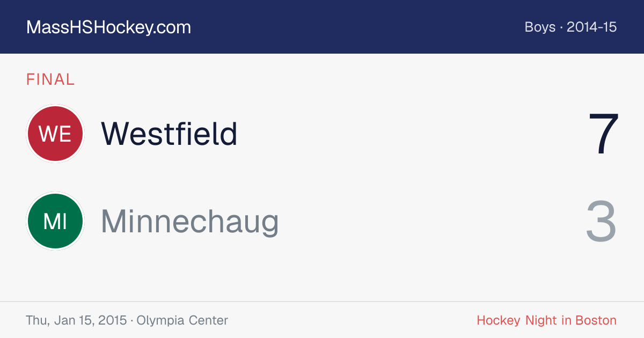Open the Minnechaug team name
Image resolution: width=644 pixels, height=338 pixels.
pyautogui.click(x=190, y=221)
